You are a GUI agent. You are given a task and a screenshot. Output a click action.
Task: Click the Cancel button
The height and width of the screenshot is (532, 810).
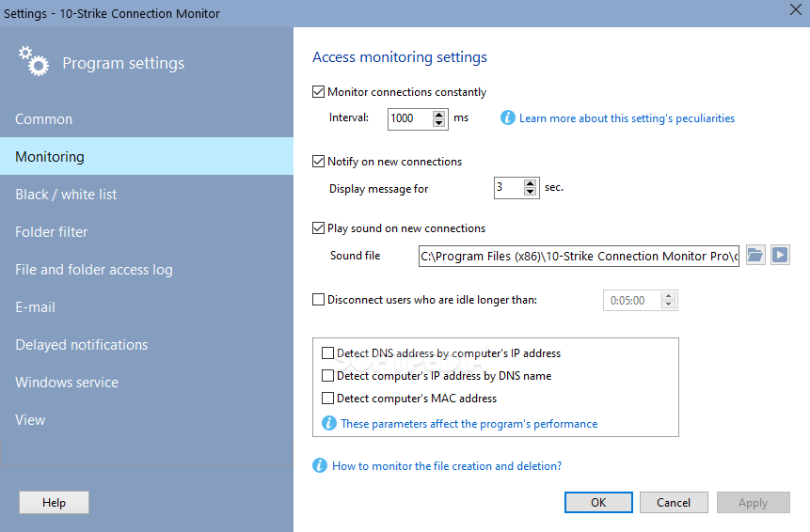point(674,503)
